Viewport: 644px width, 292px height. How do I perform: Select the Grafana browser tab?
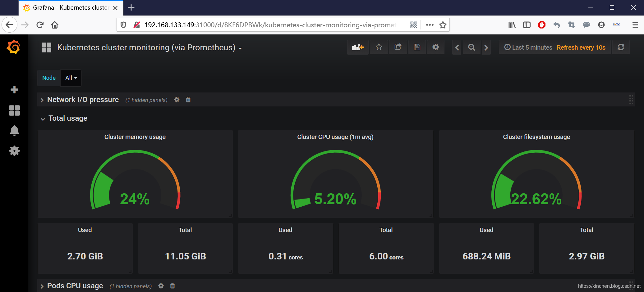click(x=71, y=7)
